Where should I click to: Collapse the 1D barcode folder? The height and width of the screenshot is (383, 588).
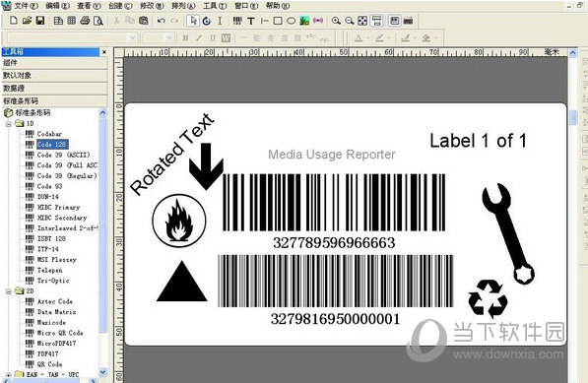9,124
